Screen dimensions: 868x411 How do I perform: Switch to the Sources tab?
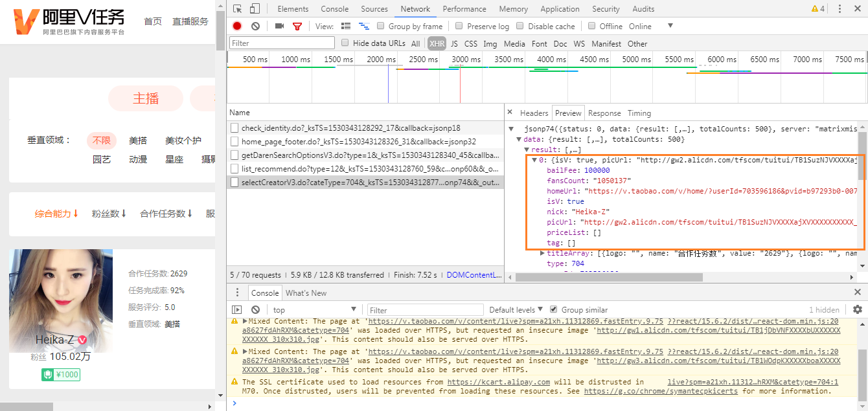[374, 9]
